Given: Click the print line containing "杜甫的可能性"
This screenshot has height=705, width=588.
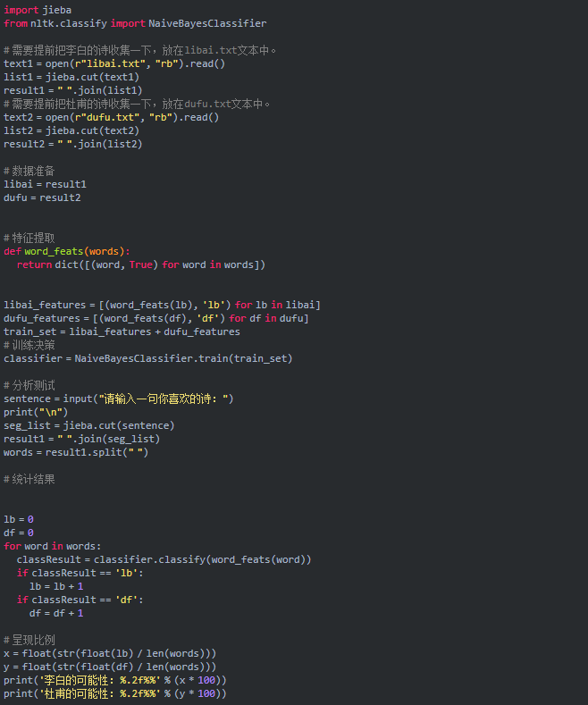Looking at the screenshot, I should (114, 693).
